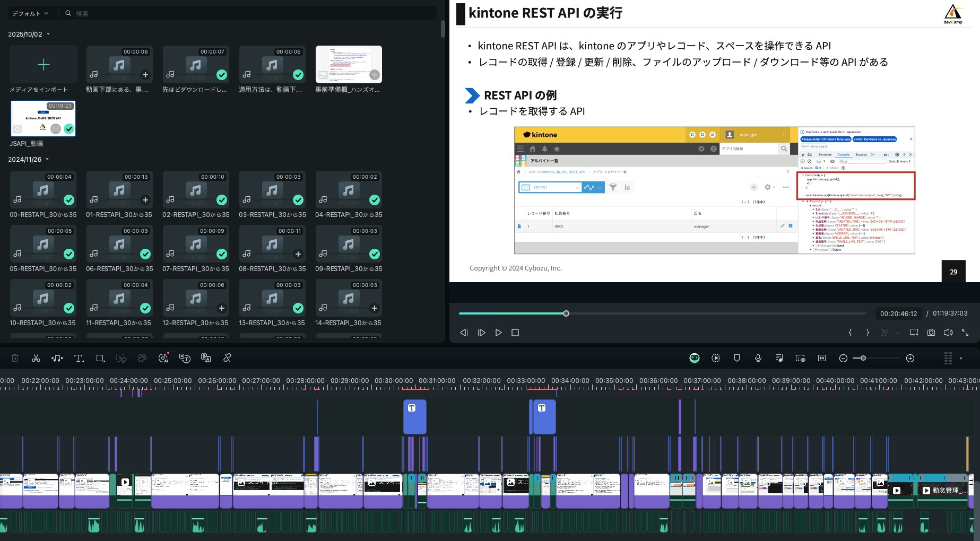Select the 先ほどダウンロードし audio thumbnail
The height and width of the screenshot is (541, 980).
[x=196, y=64]
